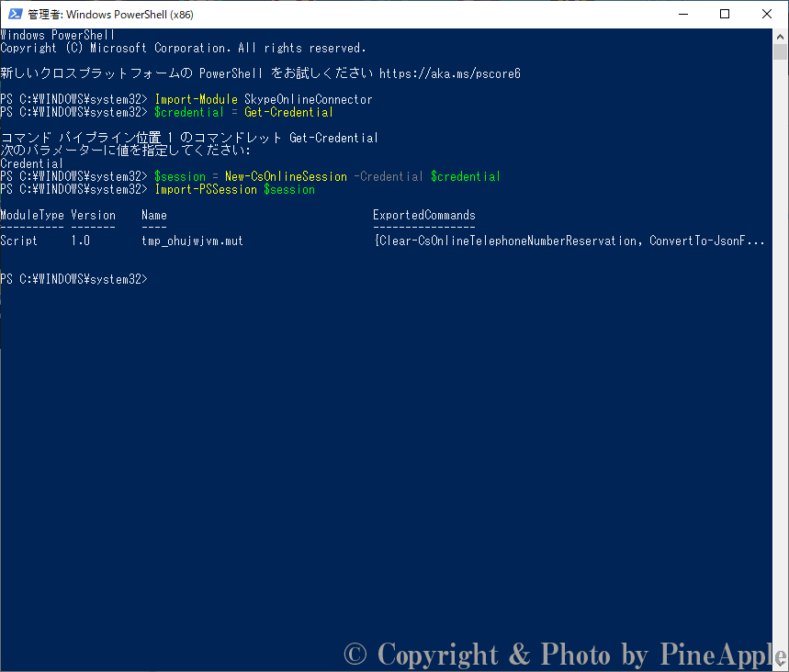789x672 pixels.
Task: Click the window title text in title bar
Action: [110, 15]
